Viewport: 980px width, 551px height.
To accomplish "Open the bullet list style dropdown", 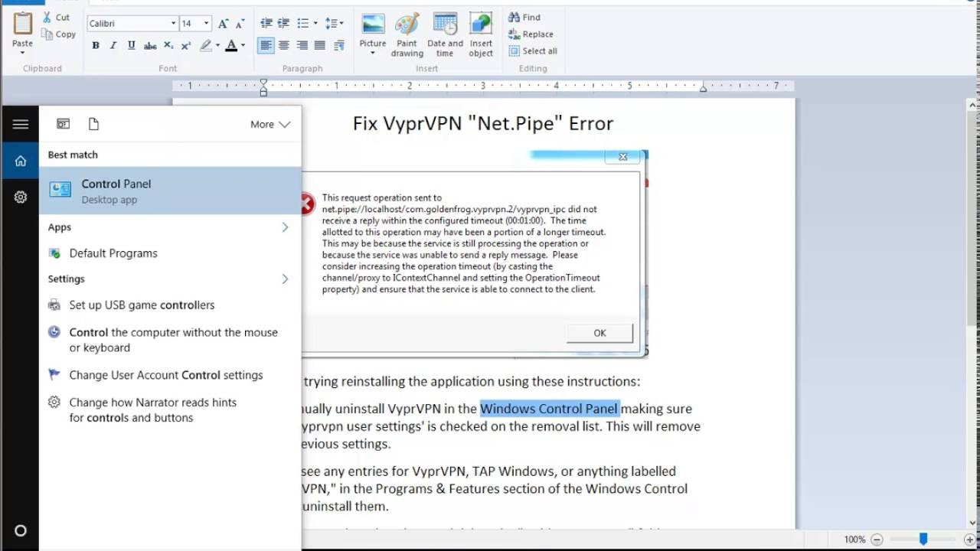I will (x=315, y=24).
